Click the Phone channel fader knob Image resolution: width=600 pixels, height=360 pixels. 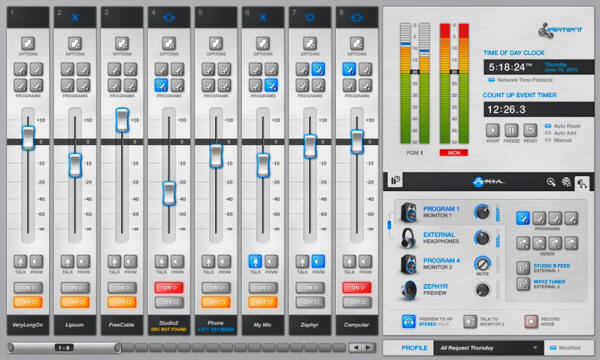click(x=216, y=156)
